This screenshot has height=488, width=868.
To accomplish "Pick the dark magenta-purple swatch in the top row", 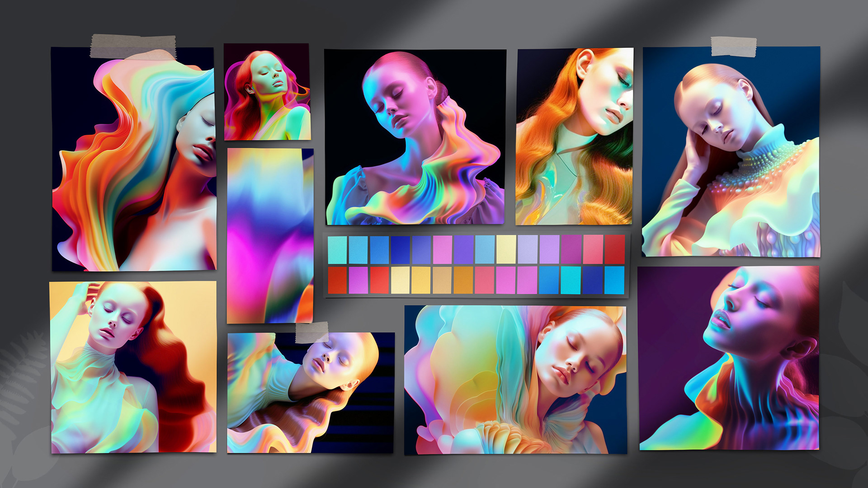I will [x=571, y=249].
